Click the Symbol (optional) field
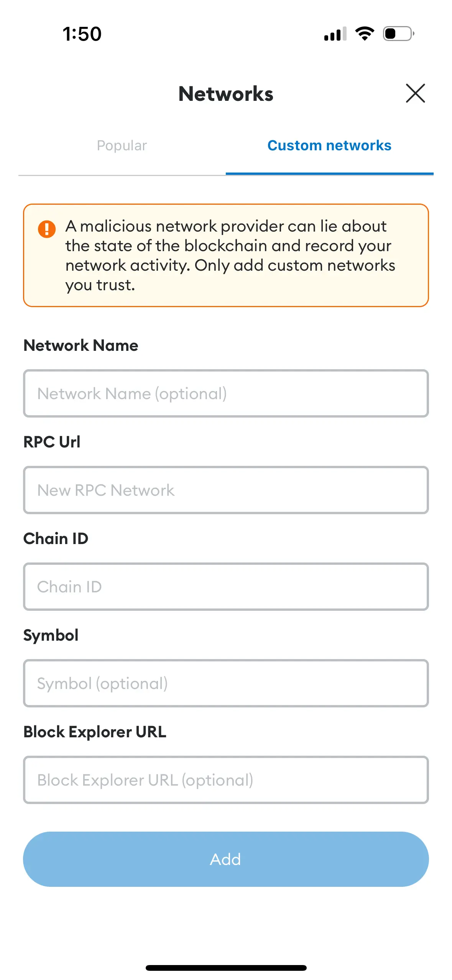 coord(226,683)
